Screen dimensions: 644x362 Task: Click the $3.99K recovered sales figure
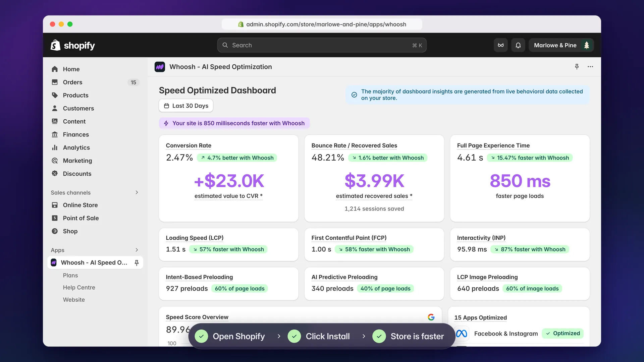click(374, 181)
